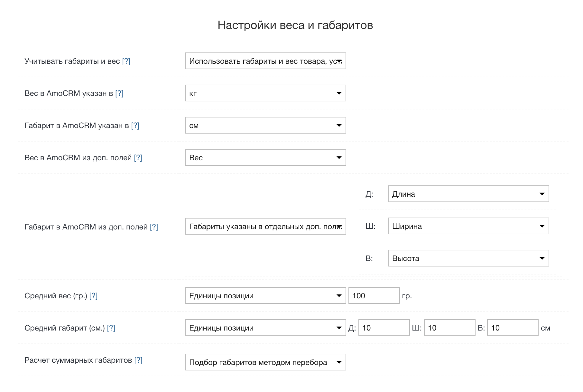Click help icon for 'Расчет суммарных габаритов'

point(138,360)
